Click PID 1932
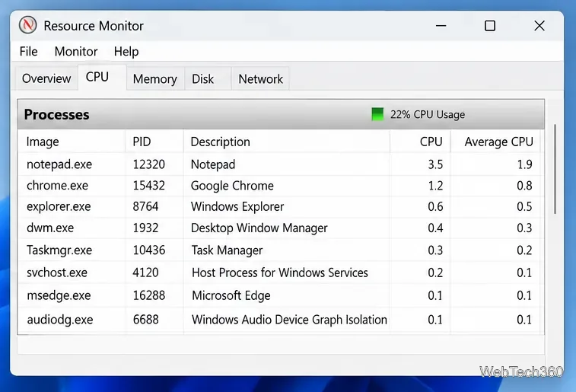 click(145, 228)
